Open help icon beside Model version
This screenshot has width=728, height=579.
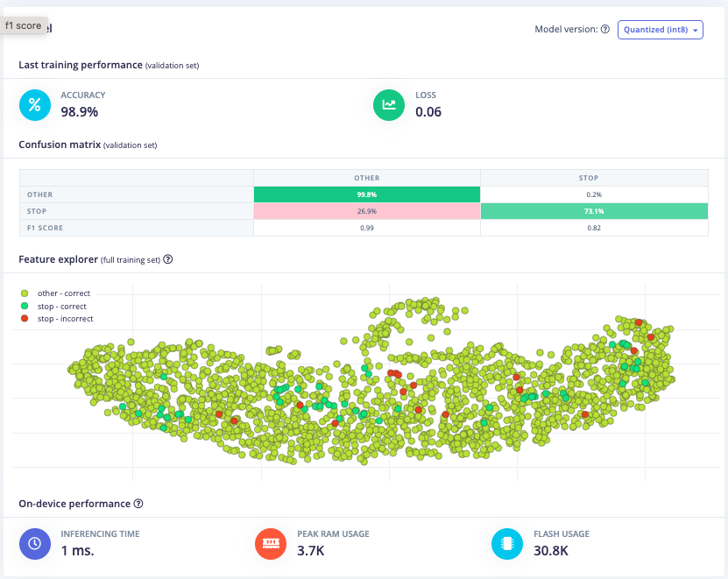coord(605,30)
